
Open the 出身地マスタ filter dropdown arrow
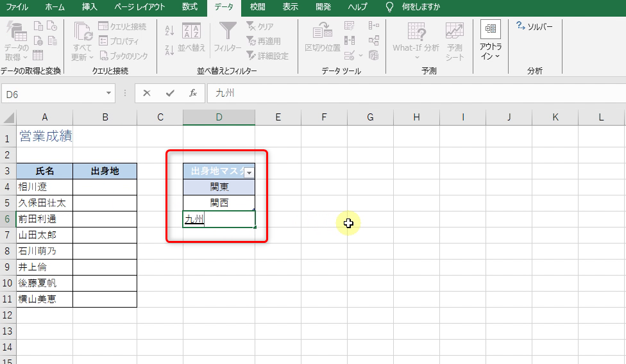[x=249, y=172]
